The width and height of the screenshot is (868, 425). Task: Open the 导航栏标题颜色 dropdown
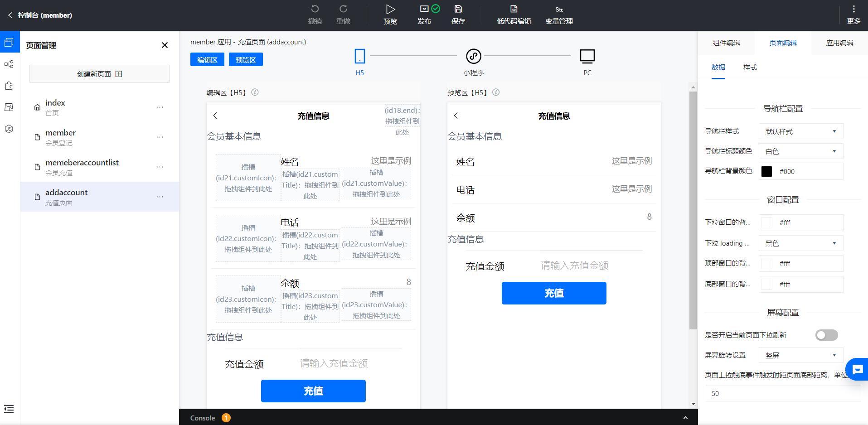tap(801, 151)
